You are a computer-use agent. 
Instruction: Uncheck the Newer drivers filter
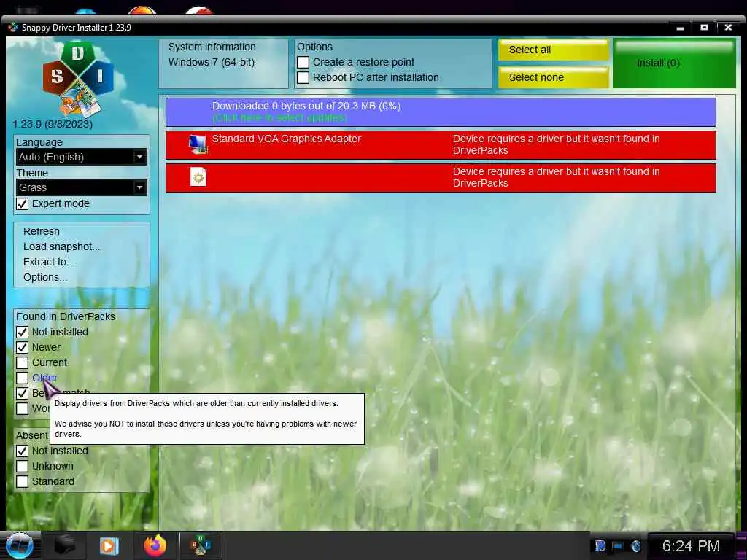[x=23, y=347]
